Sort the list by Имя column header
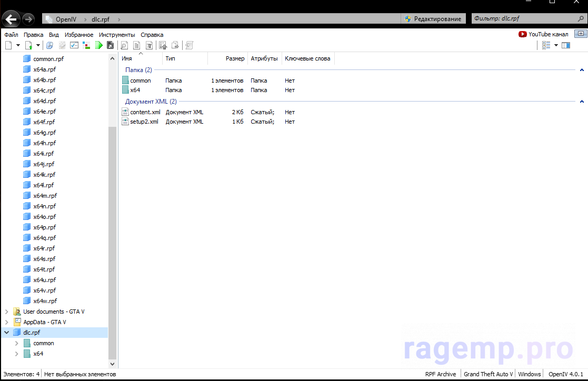The height and width of the screenshot is (381, 588). (141, 58)
